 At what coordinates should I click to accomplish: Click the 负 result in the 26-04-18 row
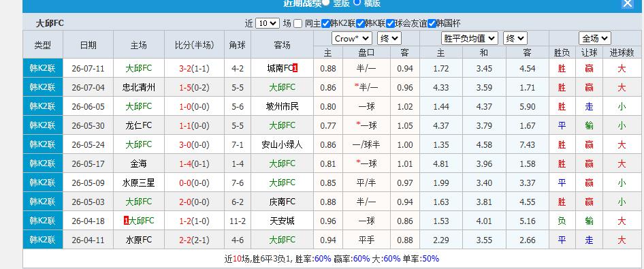[562, 221]
